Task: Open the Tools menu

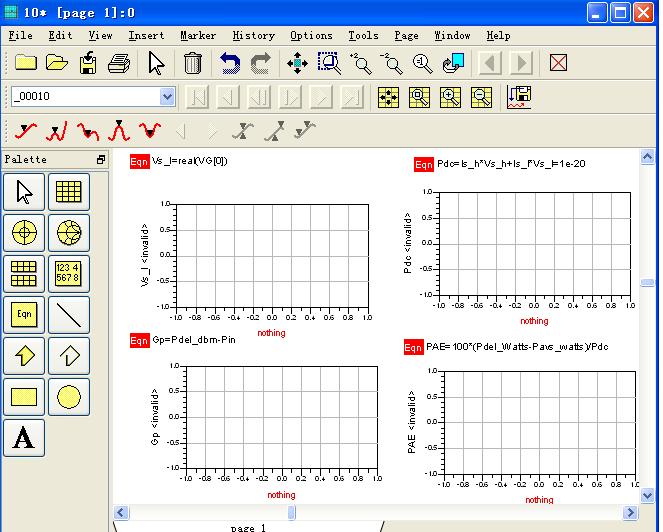Action: 364,36
